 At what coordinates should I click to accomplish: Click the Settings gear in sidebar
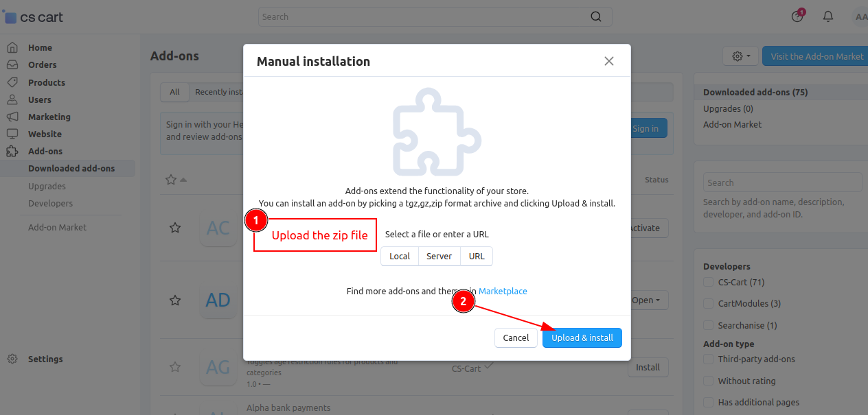tap(12, 359)
